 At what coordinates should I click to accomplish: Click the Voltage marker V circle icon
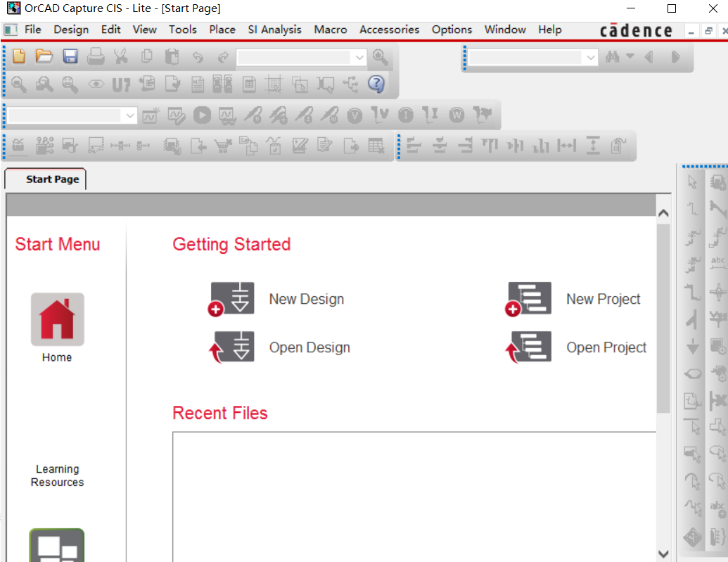355,115
